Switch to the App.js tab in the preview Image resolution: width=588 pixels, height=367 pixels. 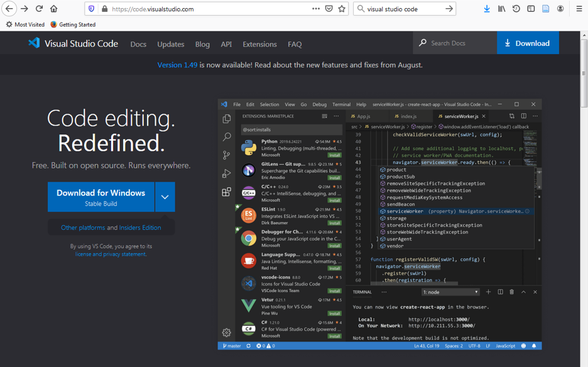pyautogui.click(x=361, y=116)
